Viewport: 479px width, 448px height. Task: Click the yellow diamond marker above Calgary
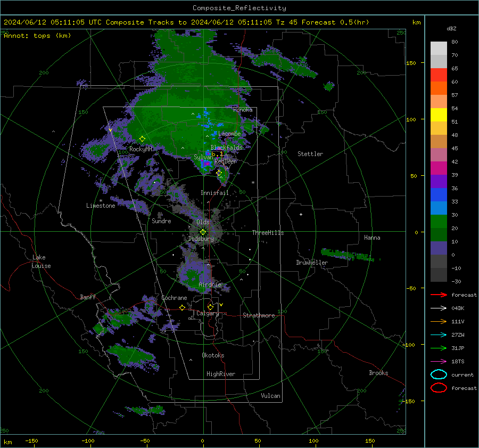[210, 307]
